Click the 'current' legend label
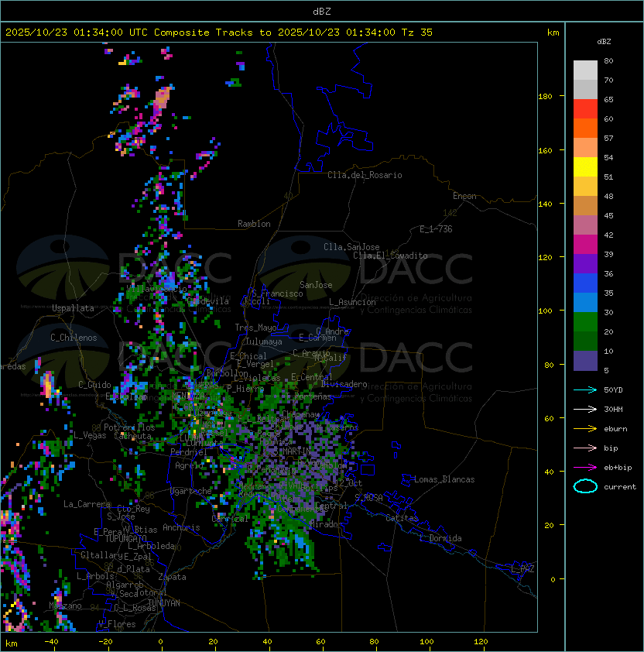Image resolution: width=644 pixels, height=652 pixels. (620, 487)
